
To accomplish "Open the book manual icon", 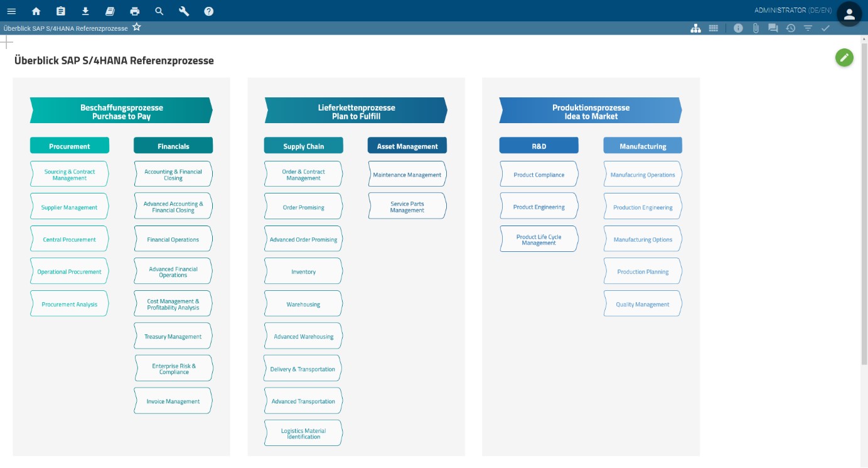I will [110, 11].
